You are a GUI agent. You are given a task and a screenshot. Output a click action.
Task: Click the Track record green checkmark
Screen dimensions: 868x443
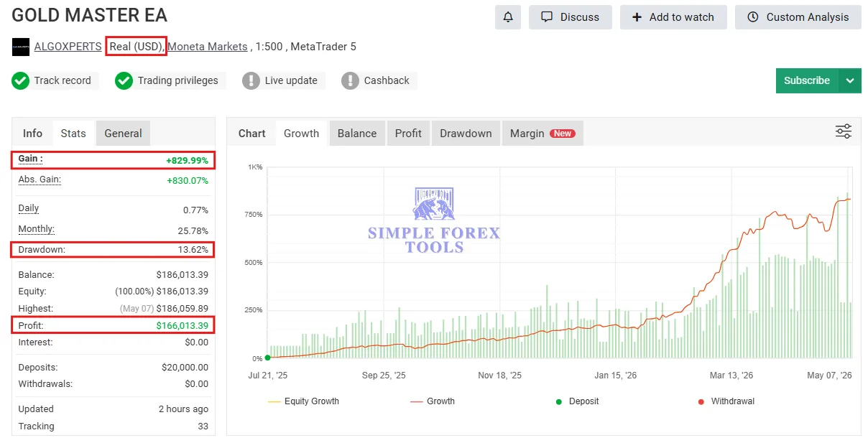[x=20, y=80]
